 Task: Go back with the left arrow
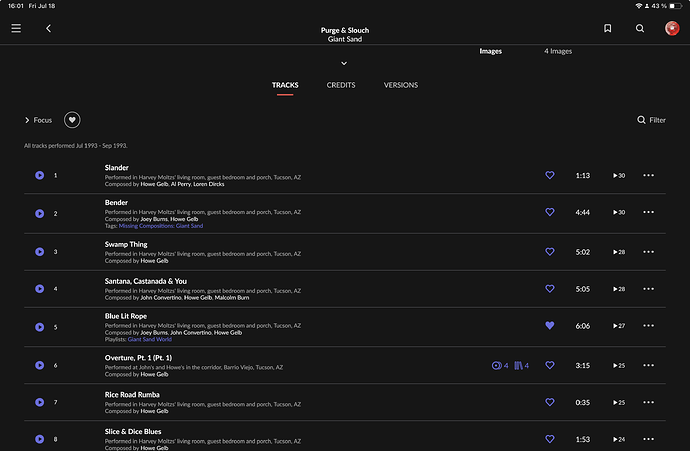pos(48,29)
